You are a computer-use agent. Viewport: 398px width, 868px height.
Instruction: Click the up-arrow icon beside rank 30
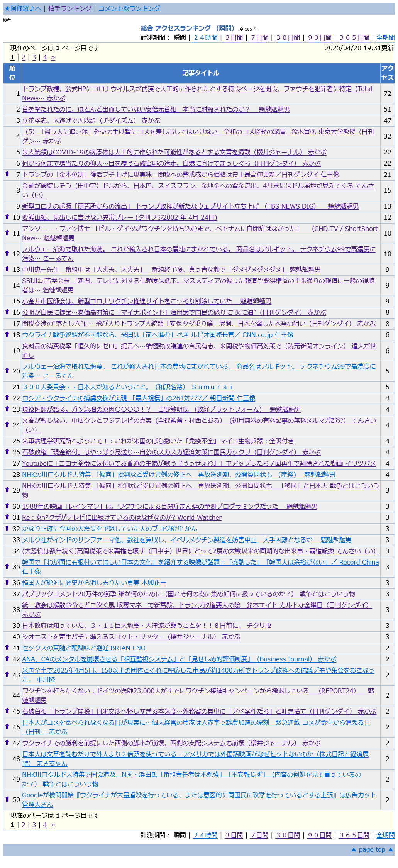point(7,505)
